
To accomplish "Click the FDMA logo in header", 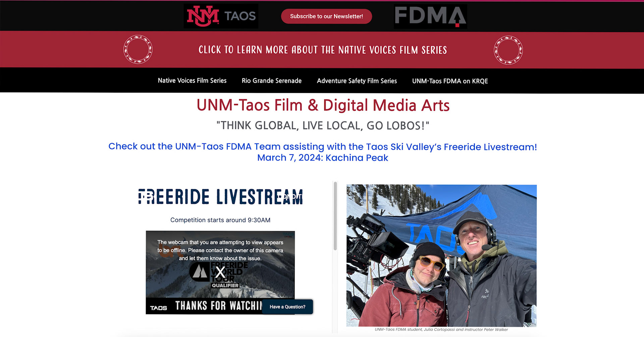I will coord(430,16).
